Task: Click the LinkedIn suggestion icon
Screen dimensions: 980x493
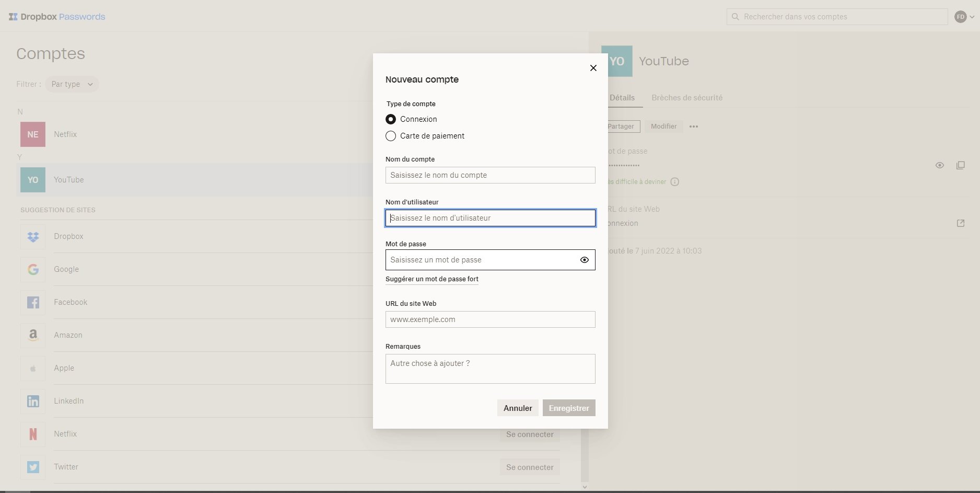Action: [33, 401]
